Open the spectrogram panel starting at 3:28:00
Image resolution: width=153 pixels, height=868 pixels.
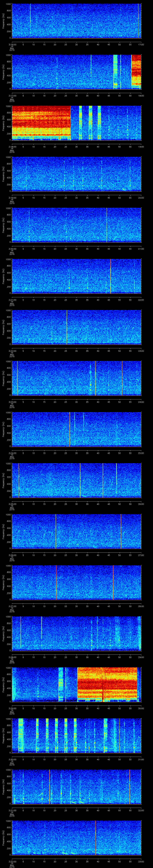click(76, 633)
